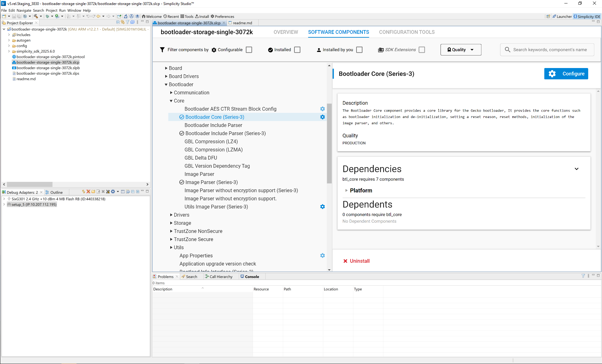Enable the Configurable filter checkbox
The width and height of the screenshot is (602, 364).
tap(249, 50)
